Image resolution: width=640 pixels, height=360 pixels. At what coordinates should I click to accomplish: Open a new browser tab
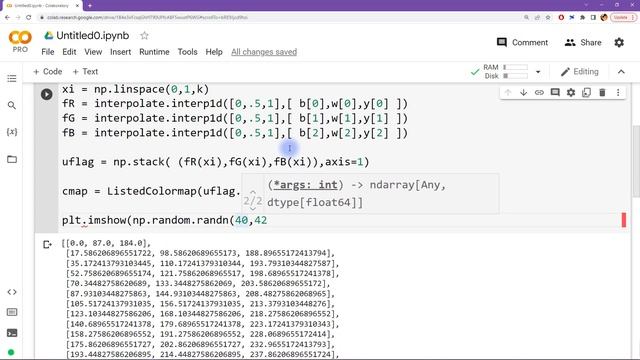[x=90, y=6]
